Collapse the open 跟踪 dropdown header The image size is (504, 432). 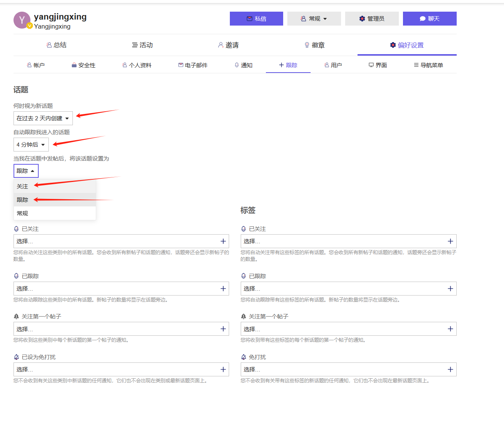tap(26, 171)
